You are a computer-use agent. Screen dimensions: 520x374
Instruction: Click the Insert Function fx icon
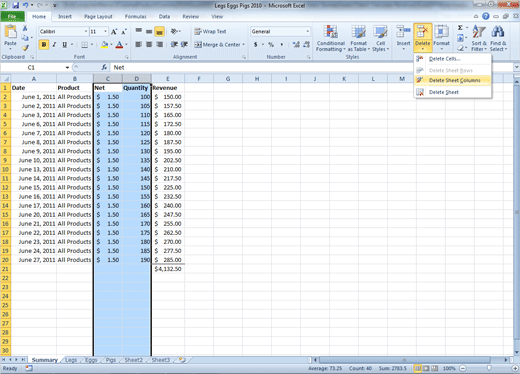click(104, 67)
